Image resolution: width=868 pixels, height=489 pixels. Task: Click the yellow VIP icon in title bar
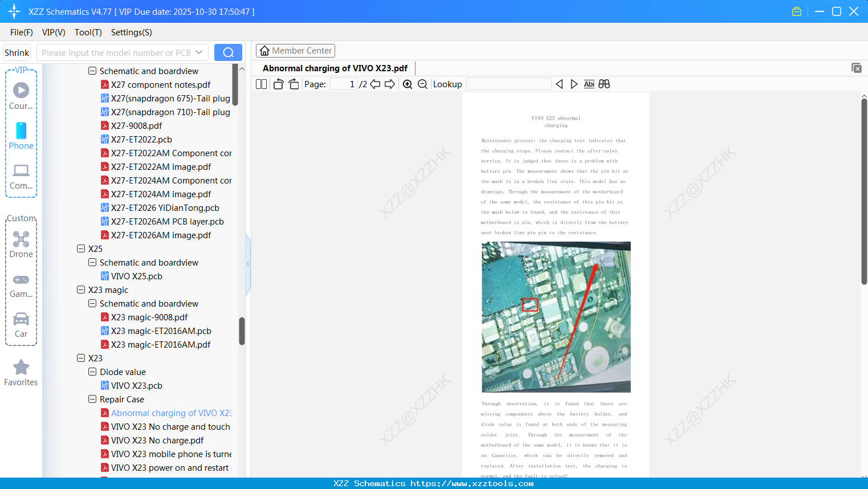[797, 11]
